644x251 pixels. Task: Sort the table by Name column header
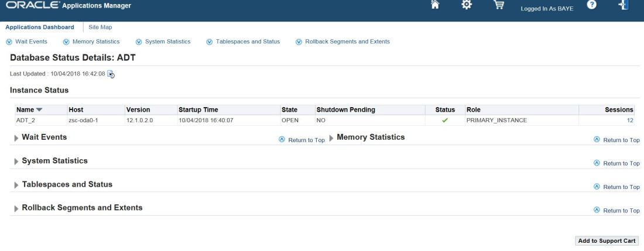pos(25,109)
